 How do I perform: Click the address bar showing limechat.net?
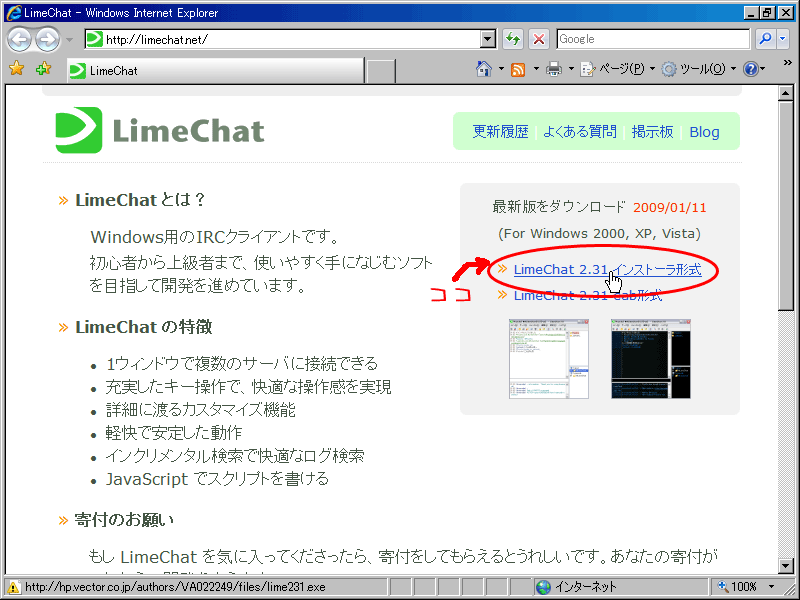pos(283,39)
